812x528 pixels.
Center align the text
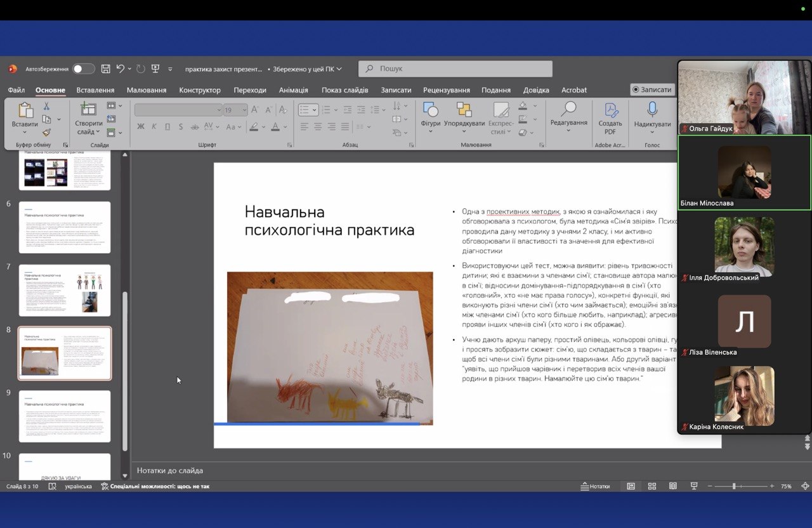point(319,127)
